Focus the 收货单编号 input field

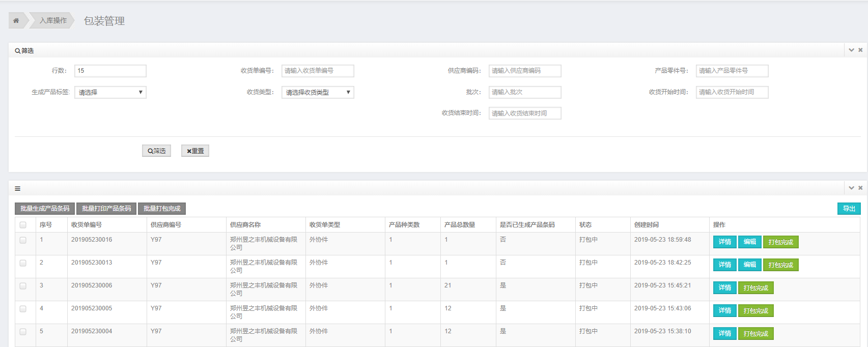click(x=318, y=71)
